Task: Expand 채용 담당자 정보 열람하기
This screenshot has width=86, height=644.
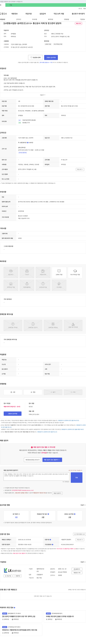Action: point(52,460)
